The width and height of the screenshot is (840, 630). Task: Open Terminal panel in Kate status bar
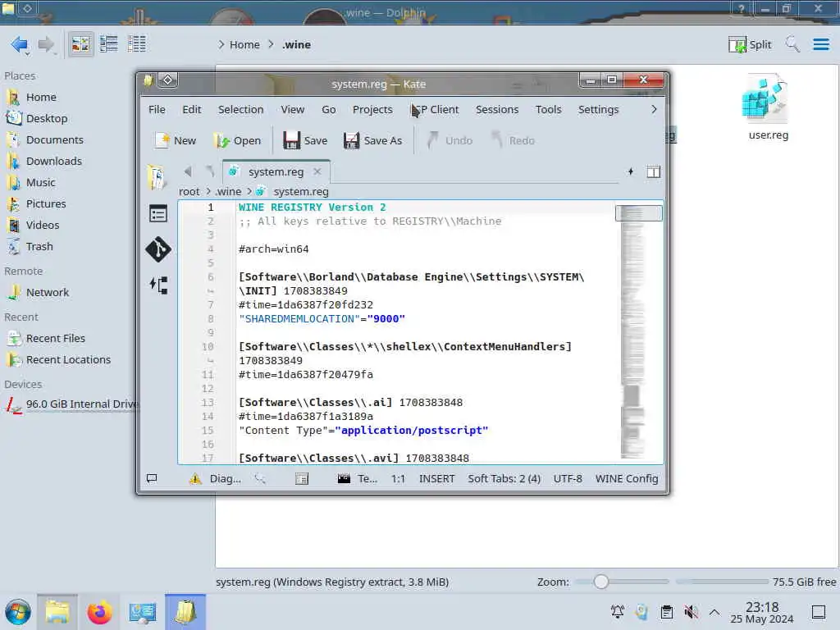pos(358,479)
